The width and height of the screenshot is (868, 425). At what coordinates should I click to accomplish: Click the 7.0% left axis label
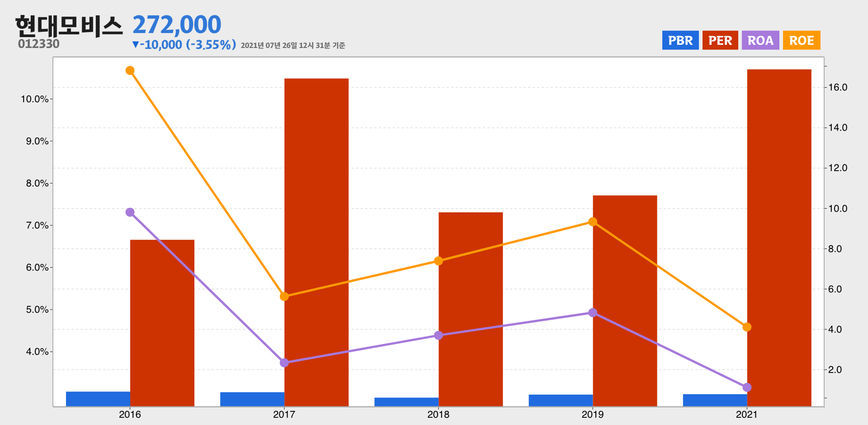coord(38,225)
